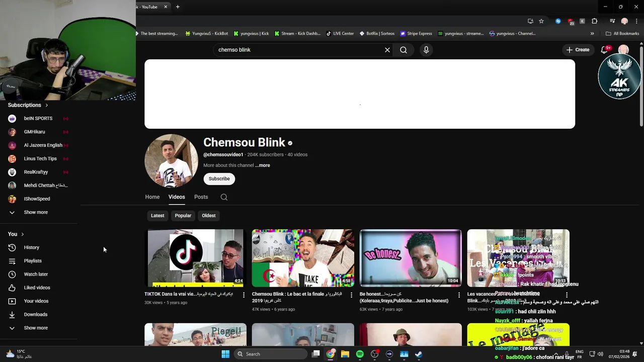Play TIKTOK Dans la vrai vie thumbnail
The image size is (644, 362).
tap(195, 258)
